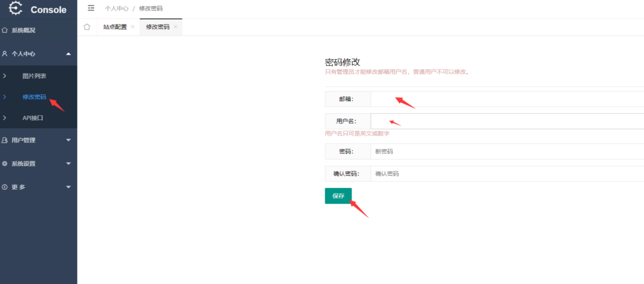Close the 修改密码 tab
The image size is (644, 284).
[x=175, y=27]
